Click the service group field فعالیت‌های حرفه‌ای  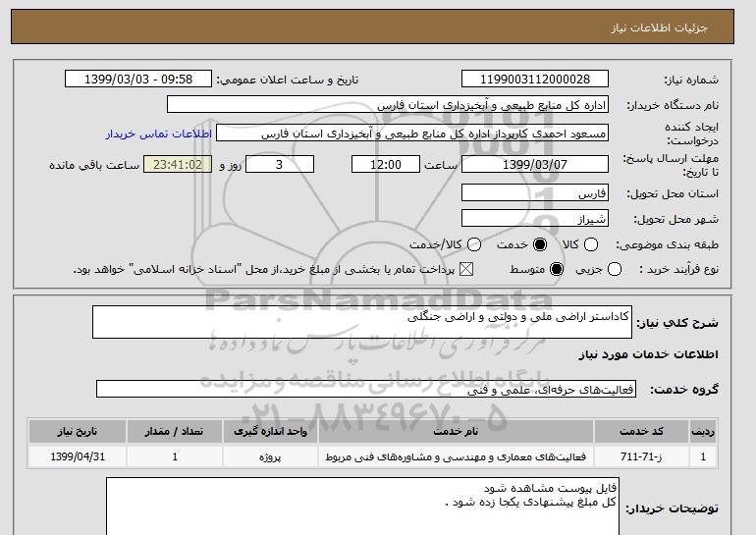366,389
